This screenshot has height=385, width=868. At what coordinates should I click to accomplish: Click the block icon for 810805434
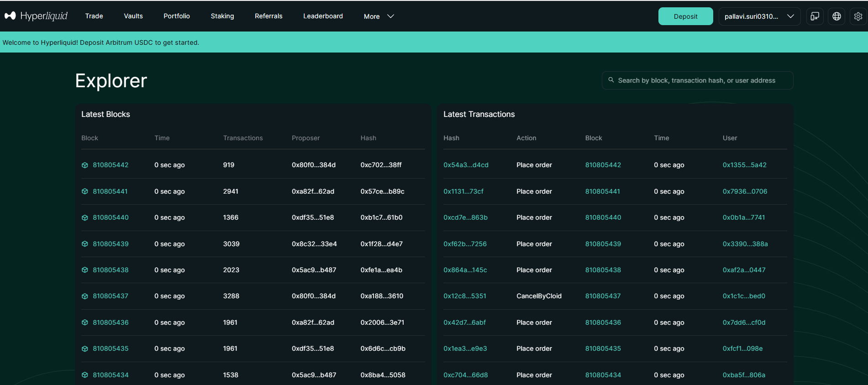pos(84,375)
